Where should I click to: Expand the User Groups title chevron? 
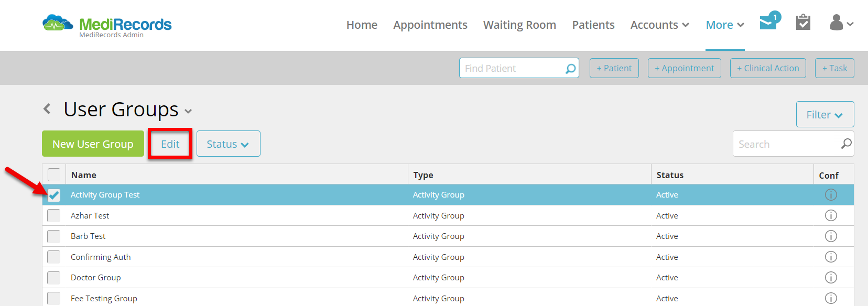pos(188,111)
